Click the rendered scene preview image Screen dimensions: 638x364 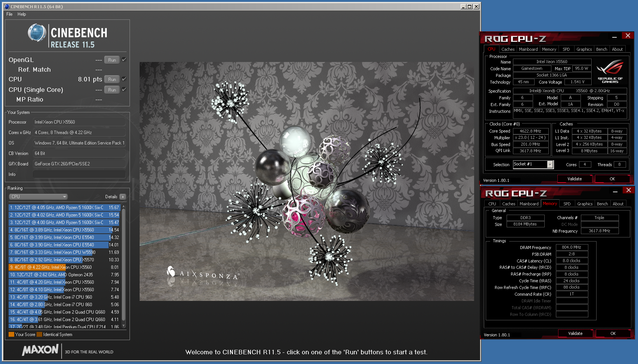click(306, 181)
